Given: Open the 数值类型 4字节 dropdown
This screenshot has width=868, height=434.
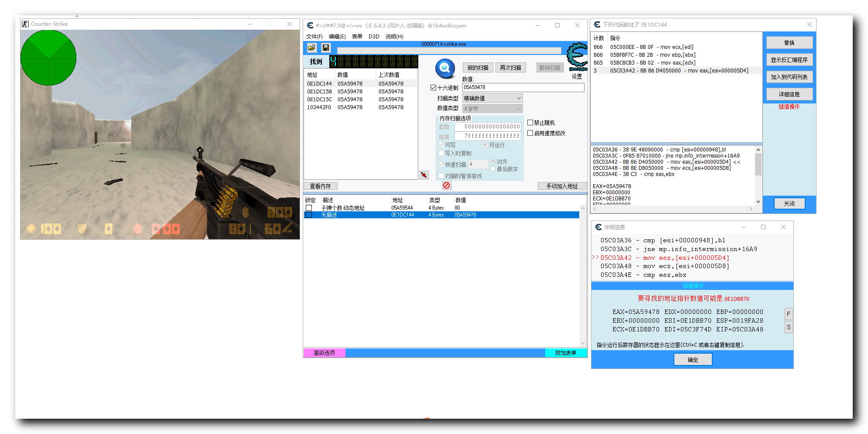Looking at the screenshot, I should pyautogui.click(x=492, y=109).
